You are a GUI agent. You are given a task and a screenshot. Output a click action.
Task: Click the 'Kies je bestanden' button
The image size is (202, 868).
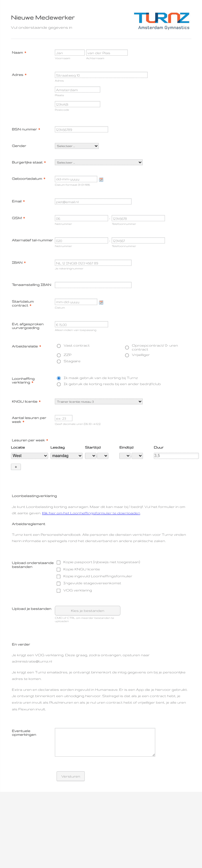[87, 610]
